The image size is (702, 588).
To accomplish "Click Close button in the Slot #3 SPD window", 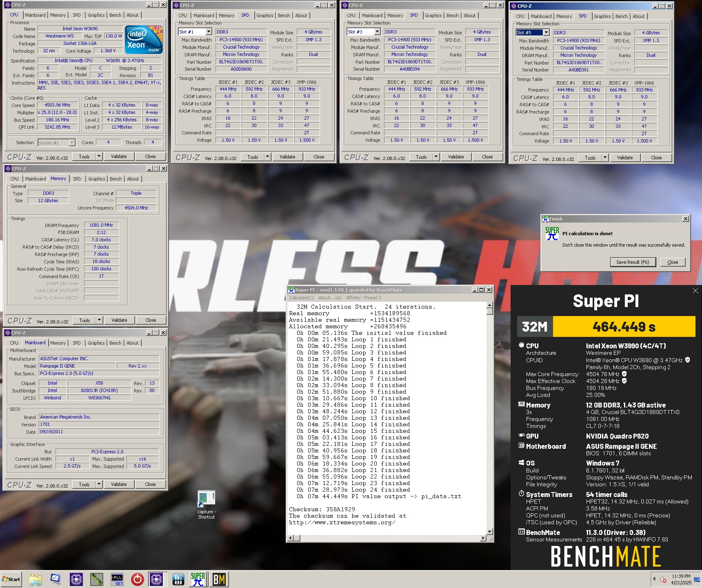I will [x=487, y=157].
